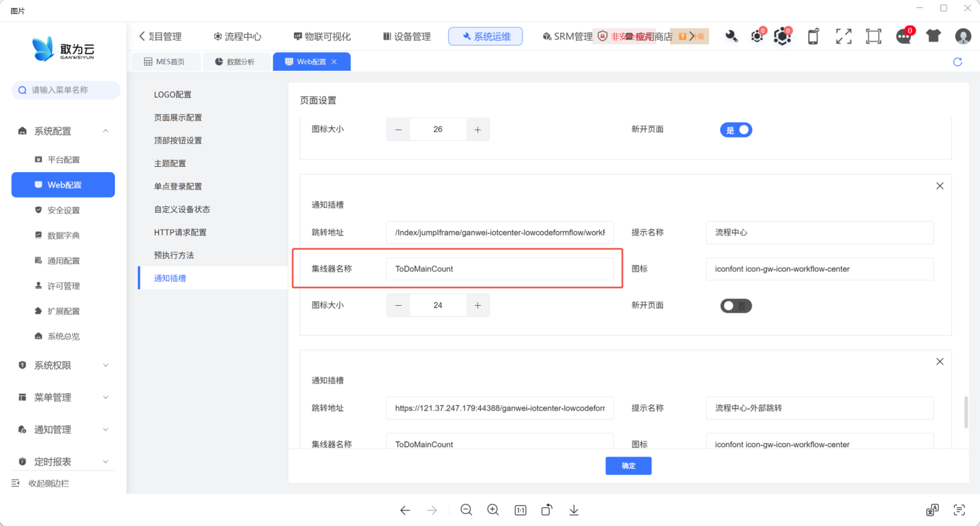980x526 pixels.
Task: Open the T-shirt theme icon
Action: coord(933,36)
